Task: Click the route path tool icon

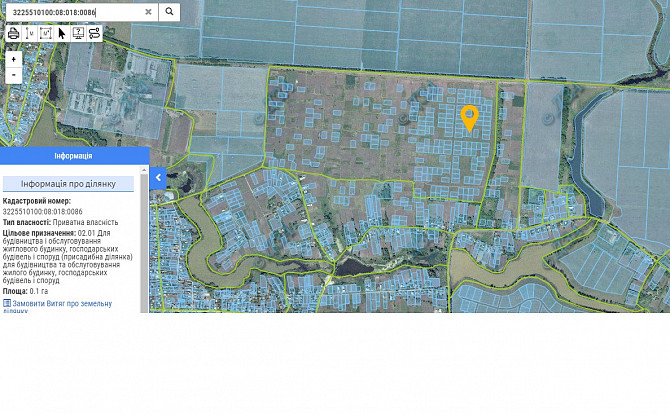Action: click(94, 33)
